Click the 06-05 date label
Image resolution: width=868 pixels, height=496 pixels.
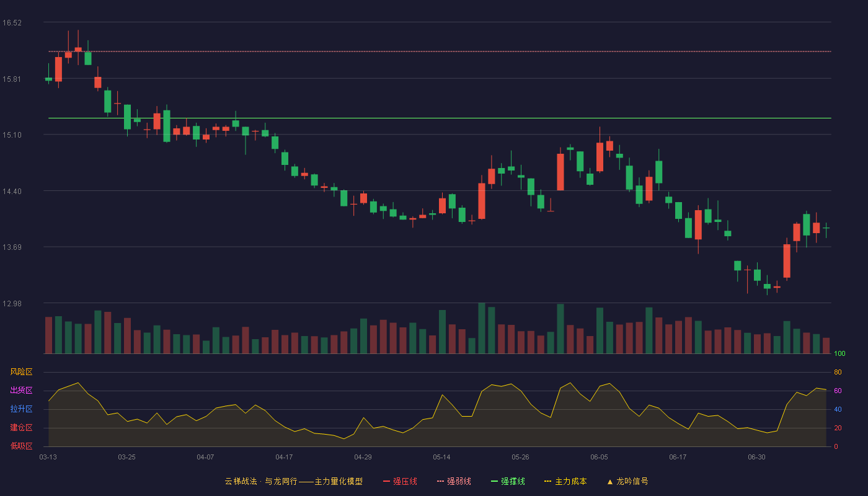point(599,457)
